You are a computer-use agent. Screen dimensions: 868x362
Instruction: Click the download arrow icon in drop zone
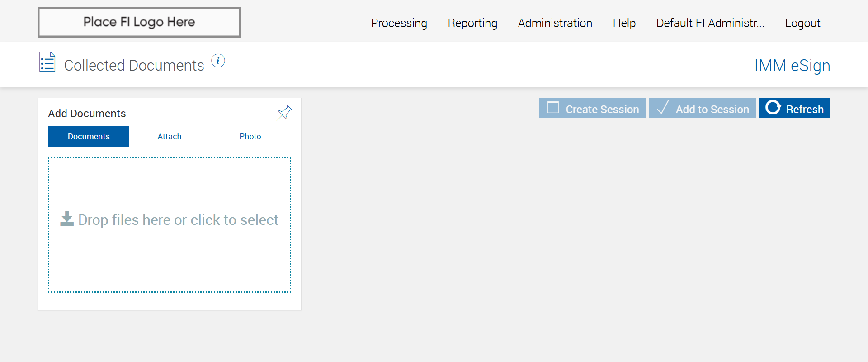point(67,219)
